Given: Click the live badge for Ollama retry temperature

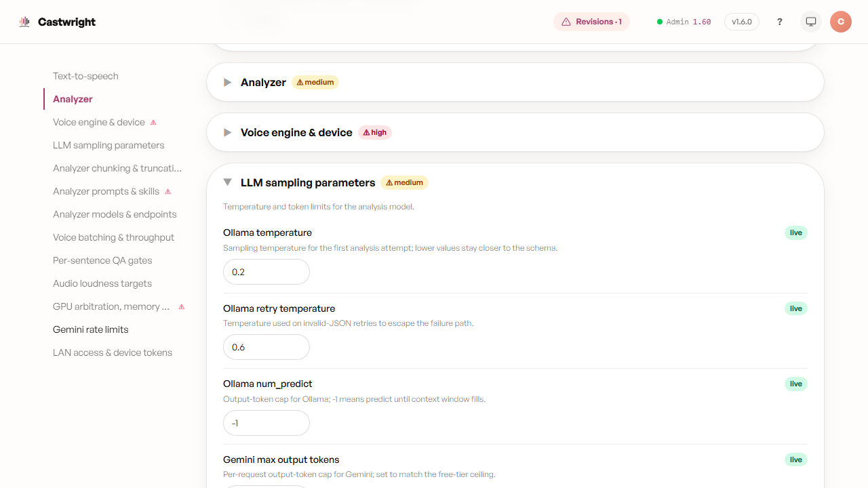Looking at the screenshot, I should click(x=796, y=308).
